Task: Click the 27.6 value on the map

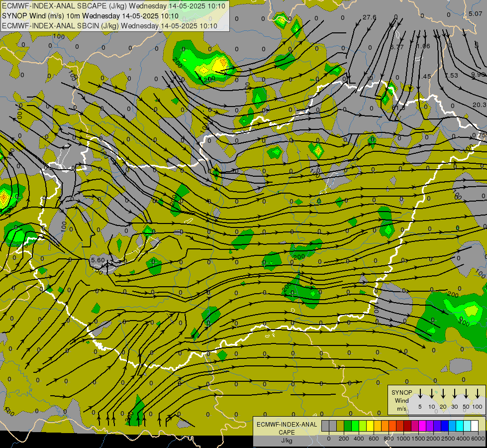Action: coord(369,17)
